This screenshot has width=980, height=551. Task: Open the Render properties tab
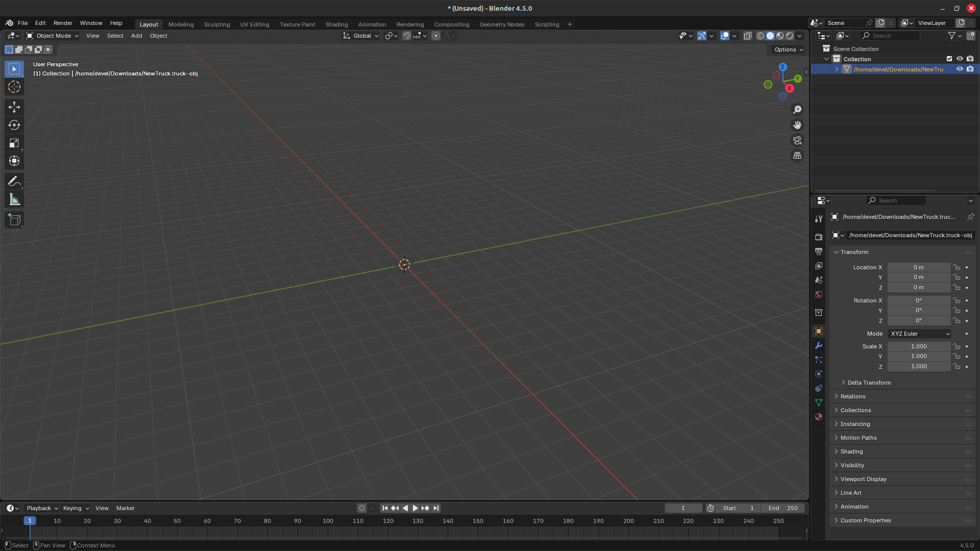[819, 237]
